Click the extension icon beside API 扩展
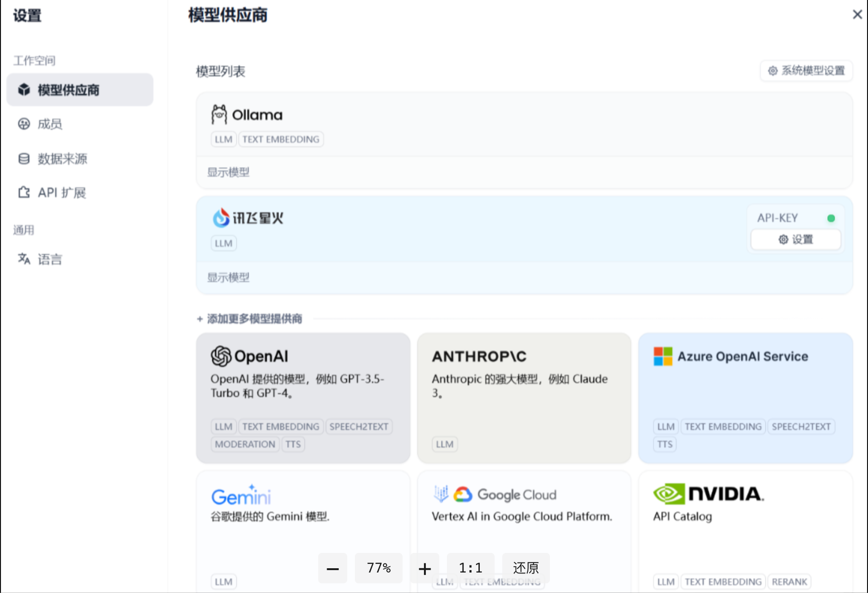Image resolution: width=868 pixels, height=593 pixels. (x=24, y=193)
